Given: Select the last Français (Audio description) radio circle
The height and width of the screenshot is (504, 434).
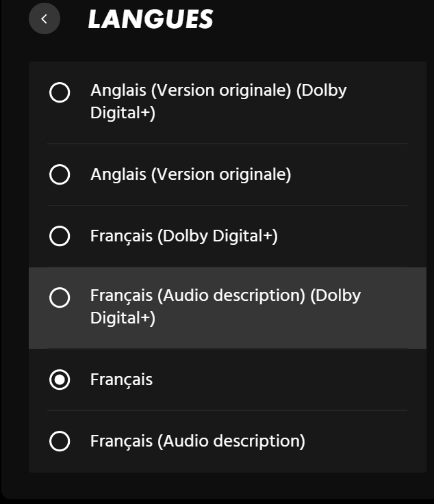Looking at the screenshot, I should click(60, 441).
